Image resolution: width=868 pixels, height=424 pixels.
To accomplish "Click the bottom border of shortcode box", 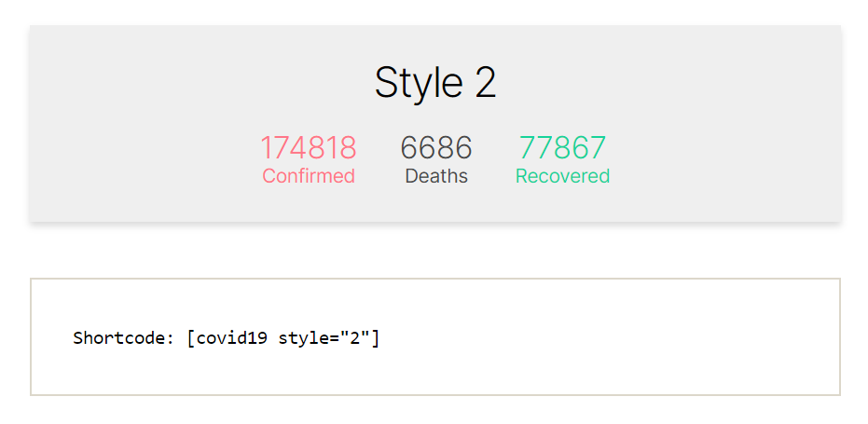I will [x=434, y=395].
